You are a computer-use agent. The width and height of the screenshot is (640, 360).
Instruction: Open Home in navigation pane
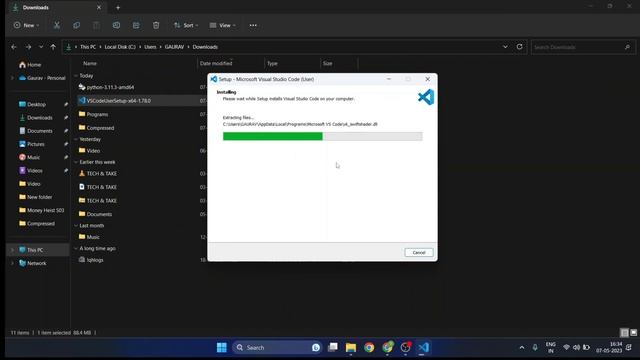[30, 64]
